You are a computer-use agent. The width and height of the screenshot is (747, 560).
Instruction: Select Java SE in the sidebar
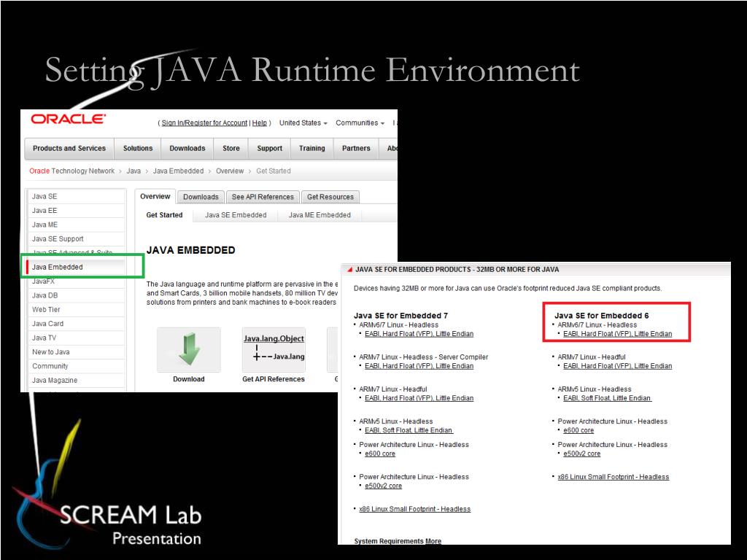[76, 196]
